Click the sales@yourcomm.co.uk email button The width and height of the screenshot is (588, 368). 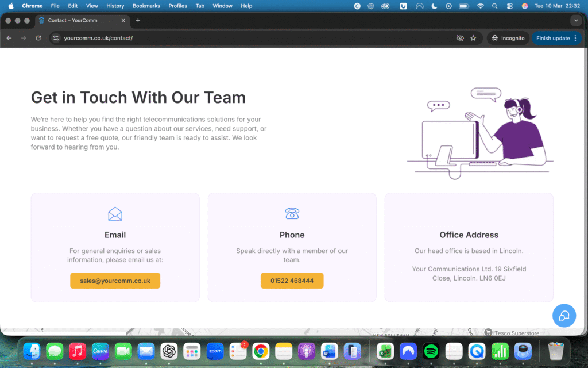[x=115, y=281]
